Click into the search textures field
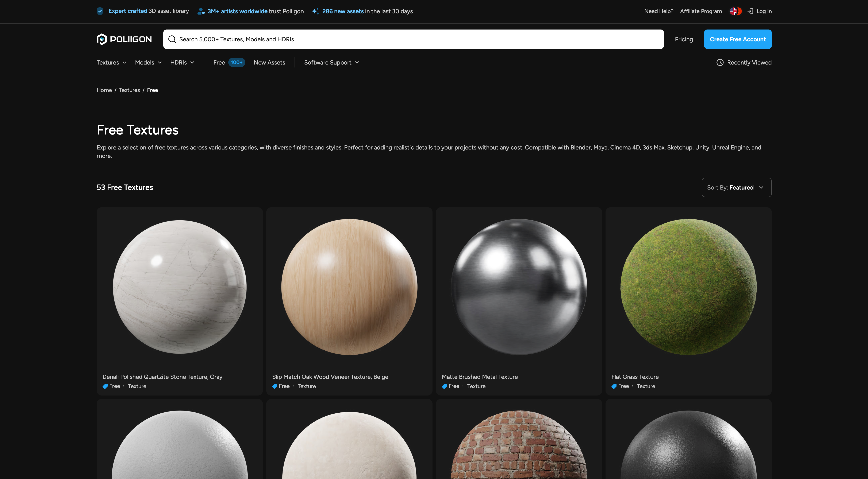 (404, 39)
